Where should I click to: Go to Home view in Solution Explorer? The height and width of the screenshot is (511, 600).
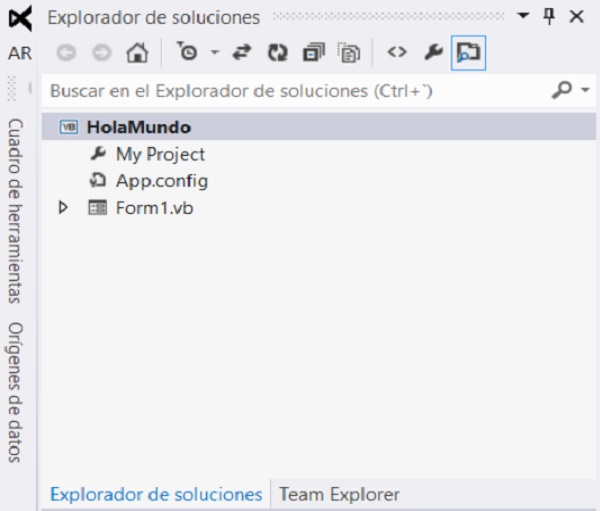click(x=137, y=52)
